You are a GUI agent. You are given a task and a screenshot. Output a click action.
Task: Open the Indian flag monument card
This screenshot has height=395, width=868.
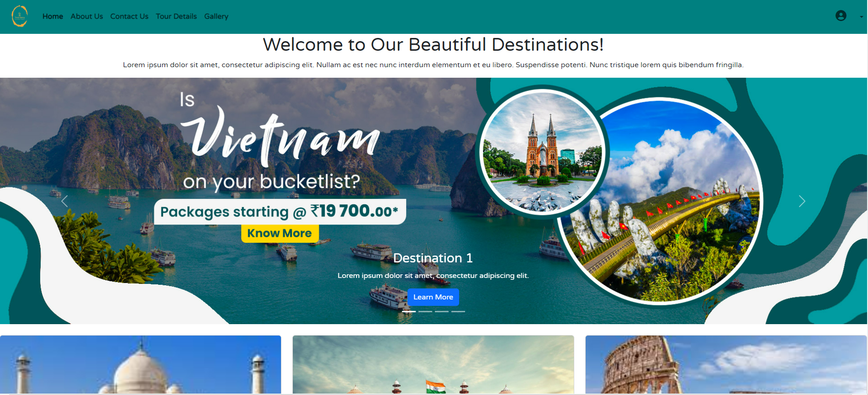(433, 365)
